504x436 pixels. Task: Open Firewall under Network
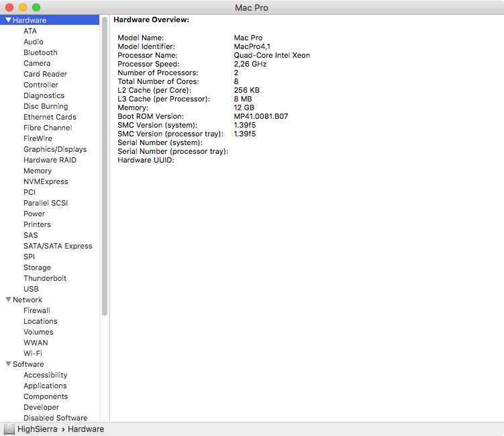coord(37,310)
